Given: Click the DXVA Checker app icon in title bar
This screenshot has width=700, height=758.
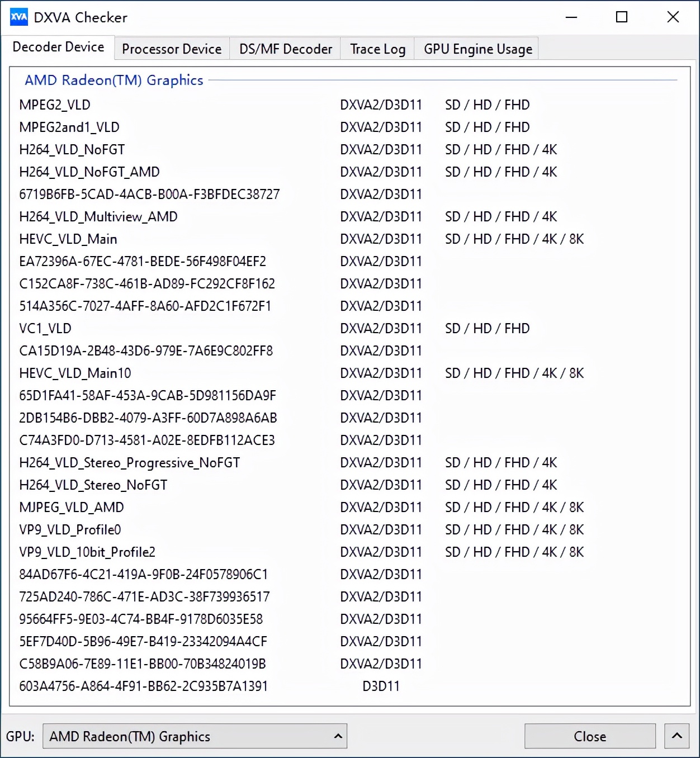Looking at the screenshot, I should pos(18,17).
